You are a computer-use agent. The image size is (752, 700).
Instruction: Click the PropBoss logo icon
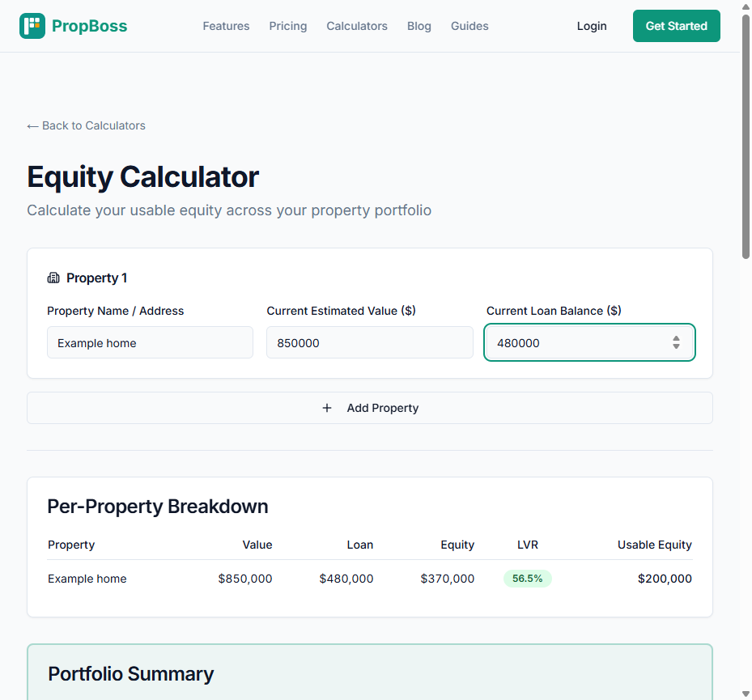34,25
